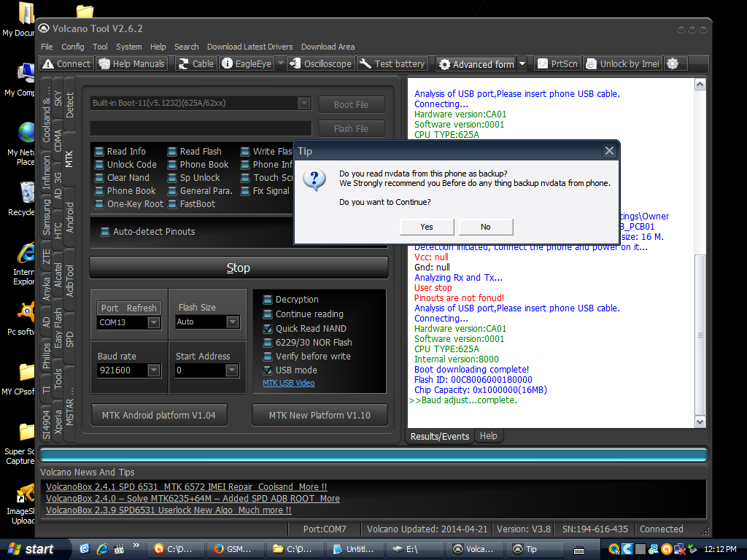Click the log panel scroll down arrow

coord(700,421)
